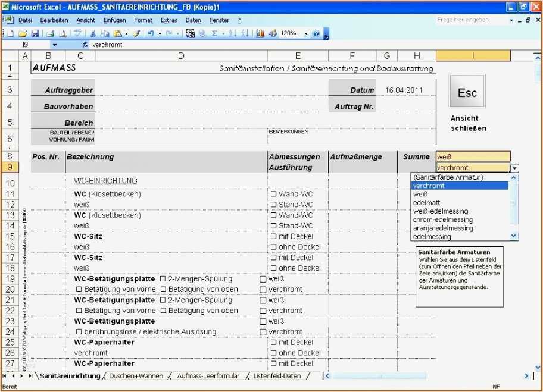Image resolution: width=543 pixels, height=392 pixels.
Task: Open the zoom level dropdown showing 120%
Action: click(x=307, y=33)
